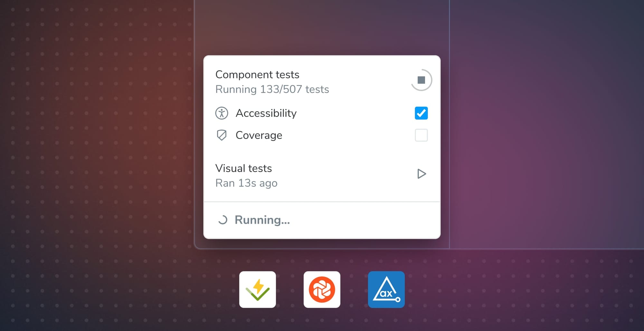
Task: Run the visual tests play button
Action: pyautogui.click(x=421, y=174)
